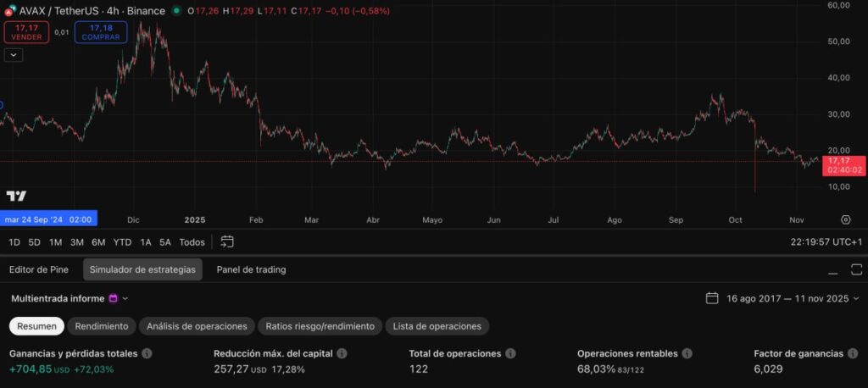Click the VENDER 17,17 sell button

click(26, 32)
